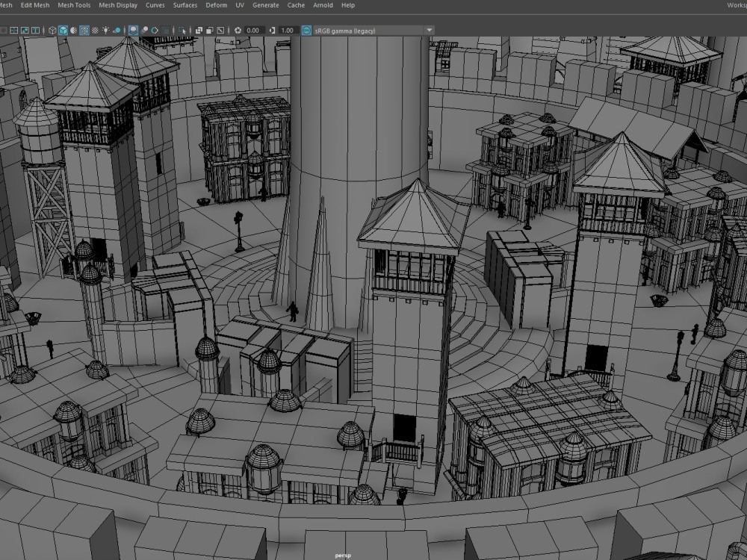The image size is (747, 560).
Task: Enable Smooth Shade All in the viewport toolbar
Action: [62, 31]
